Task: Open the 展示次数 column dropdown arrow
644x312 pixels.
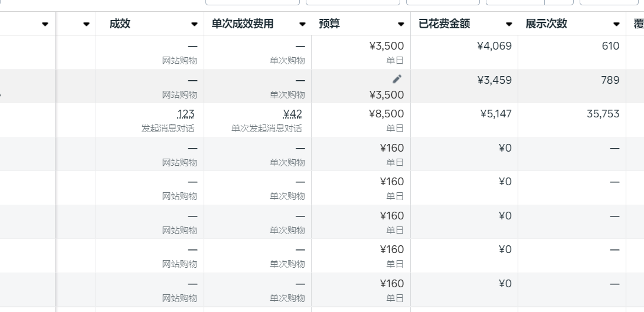Action: coord(617,24)
